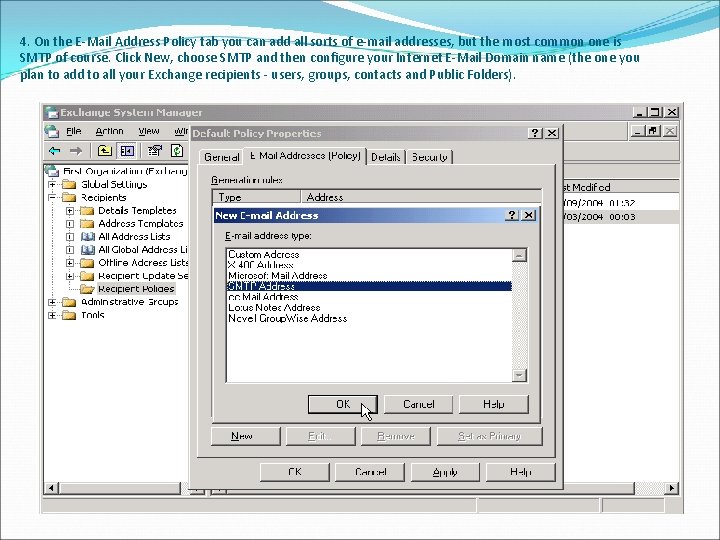Viewport: 720px width, 540px height.
Task: Collapse the Recipients tree node
Action: click(x=52, y=197)
